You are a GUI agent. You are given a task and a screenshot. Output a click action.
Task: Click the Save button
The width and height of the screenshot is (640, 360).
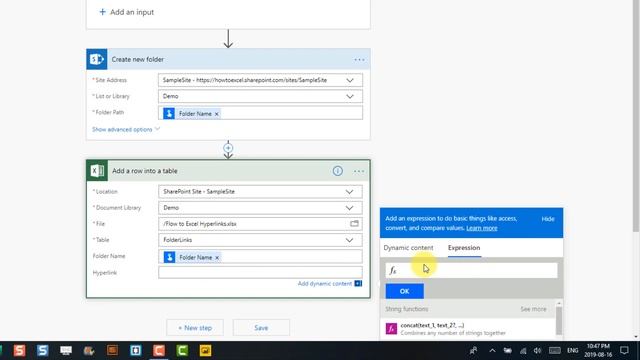coord(261,328)
